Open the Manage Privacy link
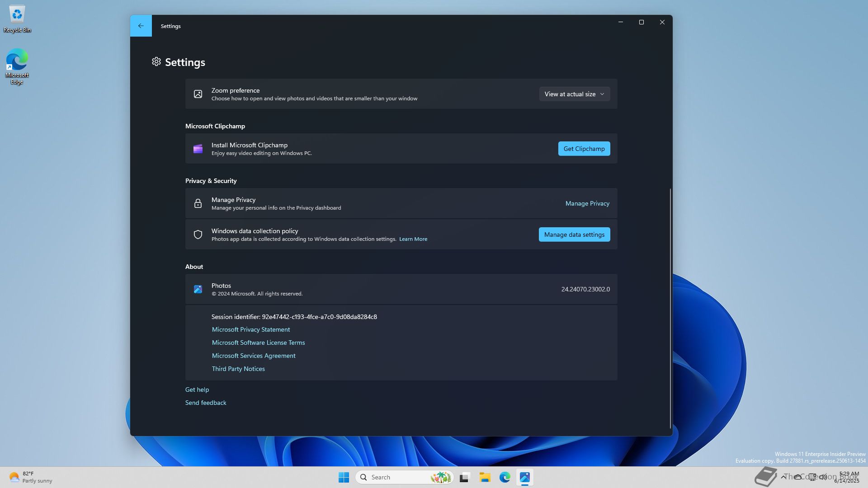This screenshot has height=488, width=868. (x=587, y=203)
